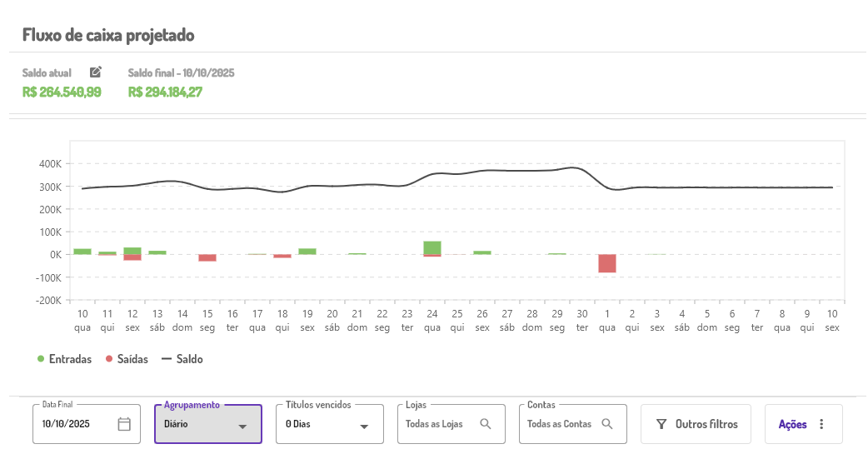This screenshot has height=459, width=868.
Task: Click the green Entradas bar on day 19
Action: pyautogui.click(x=307, y=251)
